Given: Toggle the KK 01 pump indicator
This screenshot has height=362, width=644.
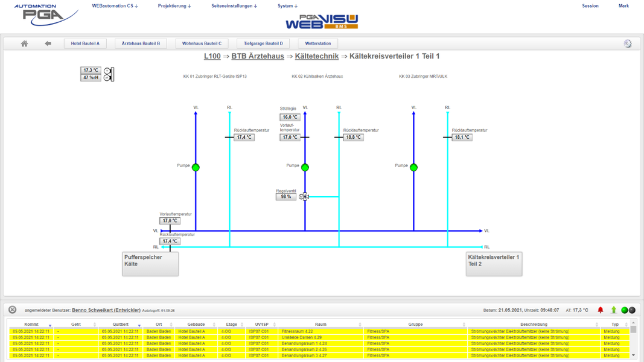Looking at the screenshot, I should [x=196, y=167].
